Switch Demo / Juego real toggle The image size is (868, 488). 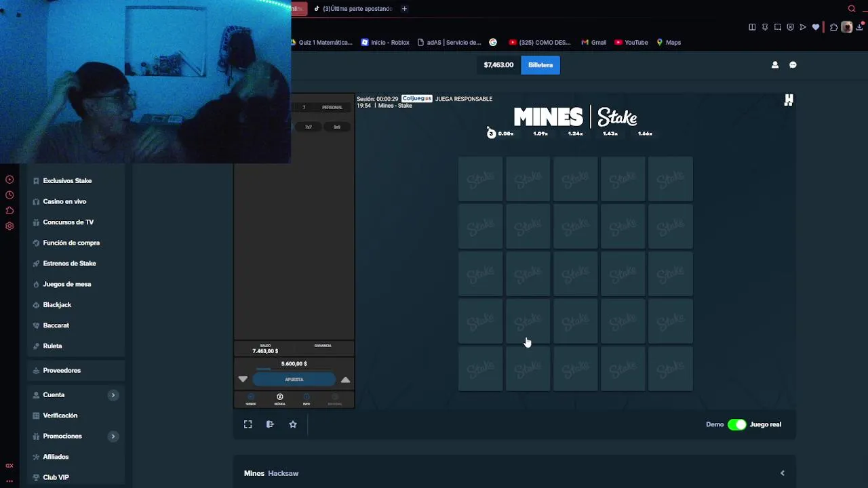point(737,424)
